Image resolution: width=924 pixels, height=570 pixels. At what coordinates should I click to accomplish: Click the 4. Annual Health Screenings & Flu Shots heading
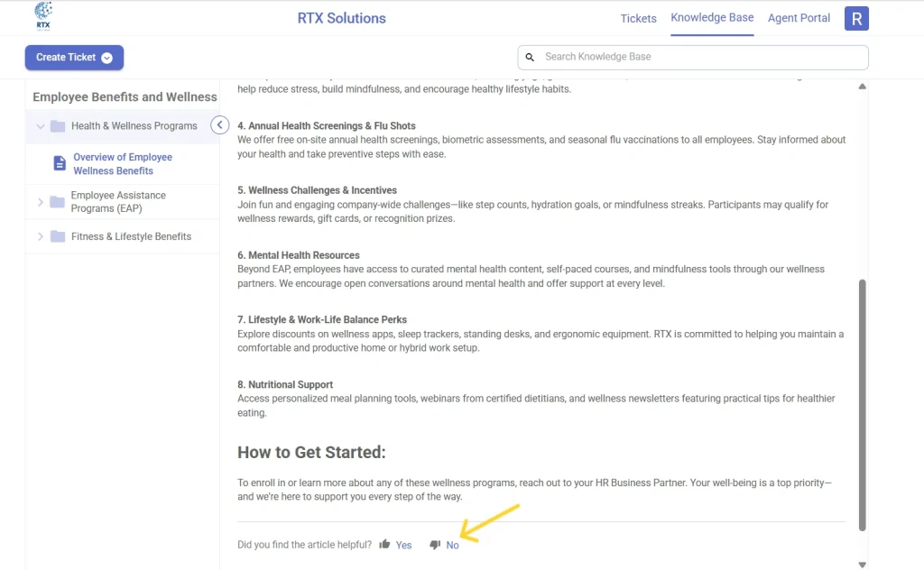(327, 126)
